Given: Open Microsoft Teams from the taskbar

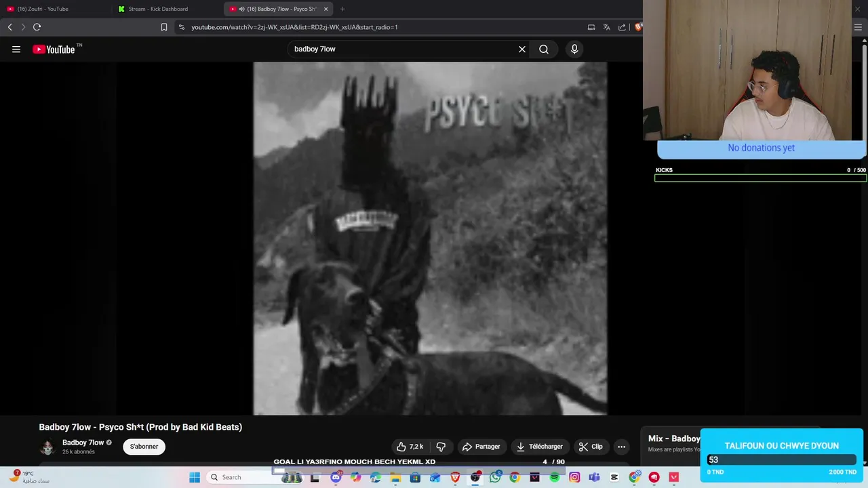Looking at the screenshot, I should [x=594, y=477].
